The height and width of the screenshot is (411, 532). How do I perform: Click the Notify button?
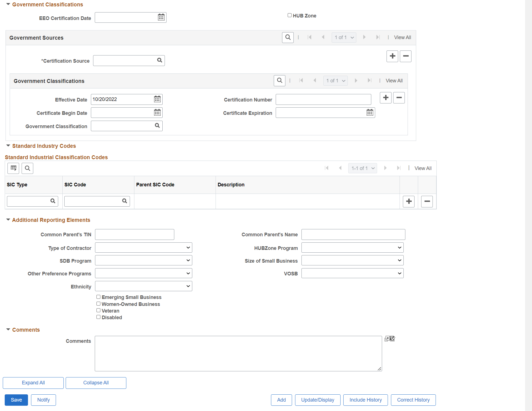44,400
